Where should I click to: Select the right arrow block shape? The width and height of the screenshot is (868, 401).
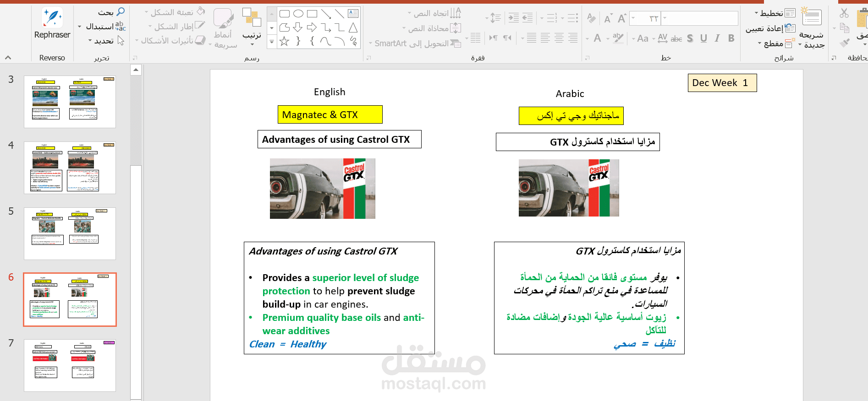tap(312, 27)
